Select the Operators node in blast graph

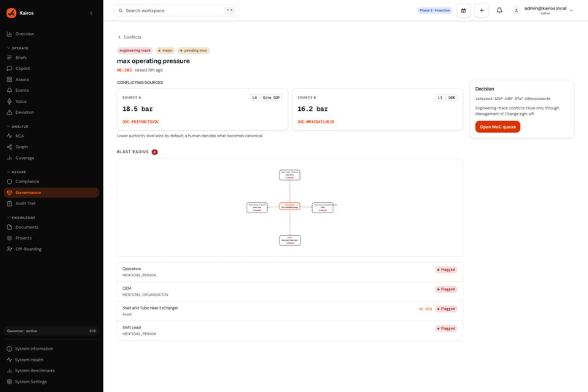click(290, 174)
